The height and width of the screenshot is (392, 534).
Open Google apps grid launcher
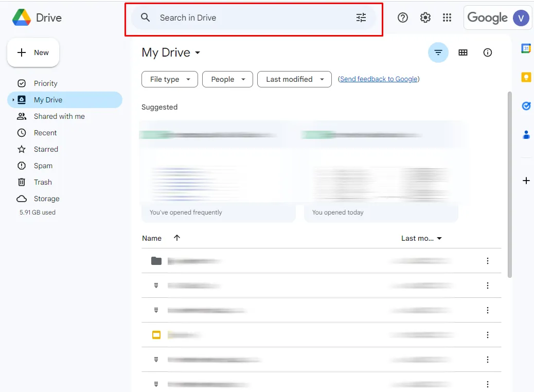point(447,17)
